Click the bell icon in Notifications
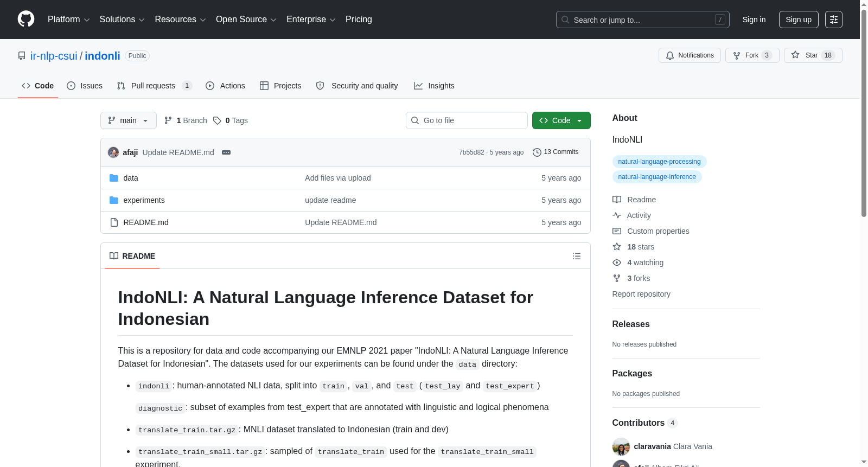The height and width of the screenshot is (467, 868). (670, 55)
